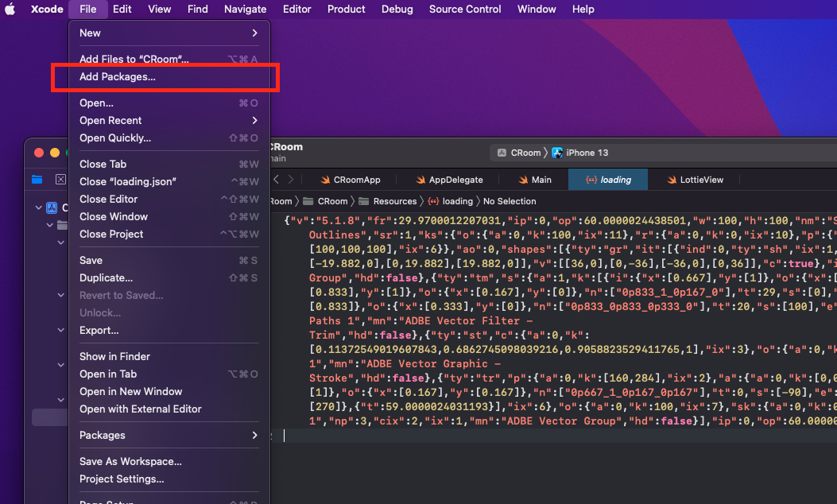Viewport: 837px width, 504px height.
Task: Choose Duplicate…
Action: pos(169,278)
